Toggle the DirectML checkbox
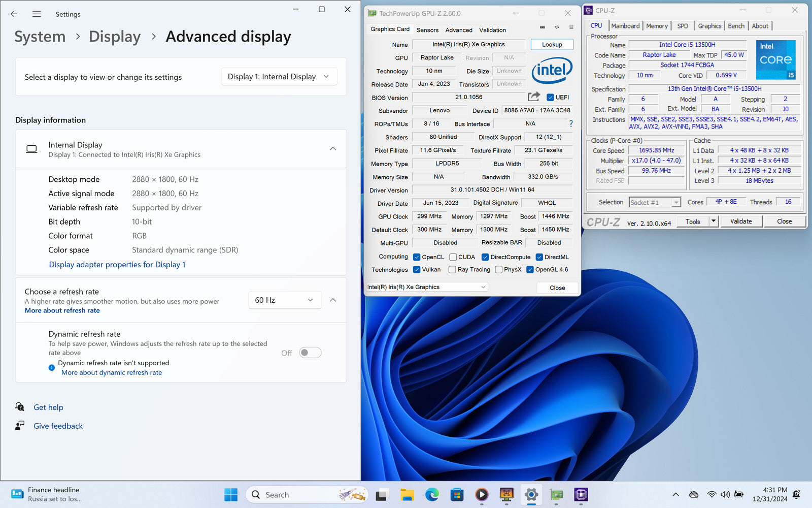The width and height of the screenshot is (812, 508). click(539, 257)
